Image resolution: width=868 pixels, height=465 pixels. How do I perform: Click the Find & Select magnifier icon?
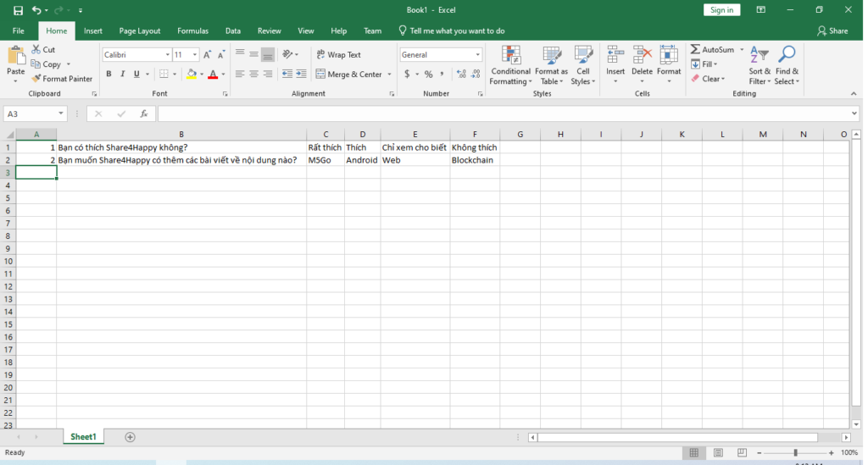pyautogui.click(x=787, y=56)
